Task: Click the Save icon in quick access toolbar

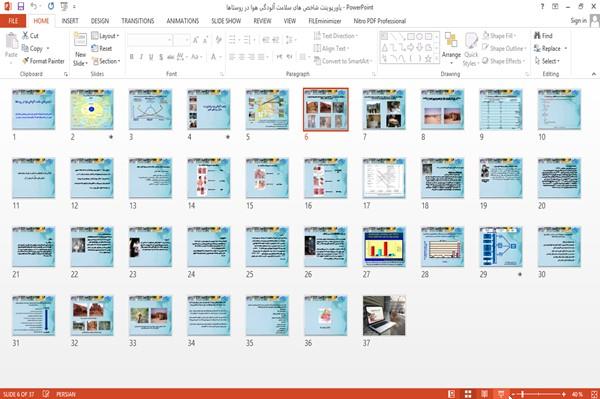Action: (x=20, y=7)
